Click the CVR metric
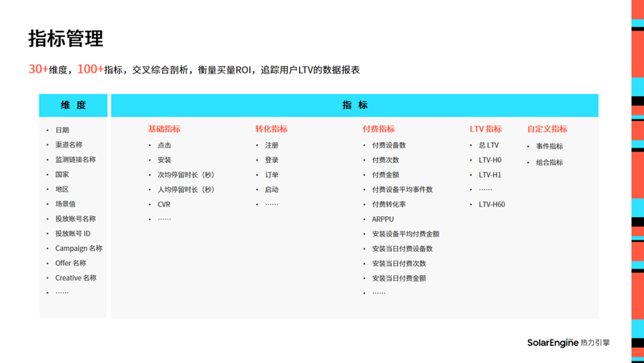The height and width of the screenshot is (363, 644). click(164, 204)
